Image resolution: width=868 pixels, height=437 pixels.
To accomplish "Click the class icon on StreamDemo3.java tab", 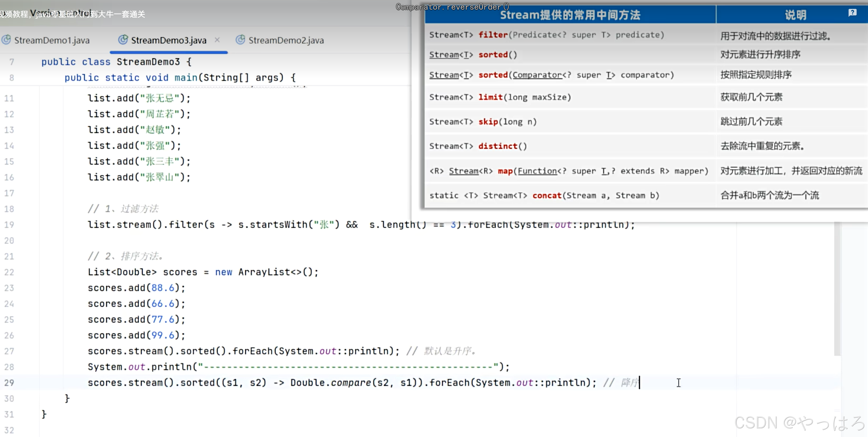I will 123,40.
